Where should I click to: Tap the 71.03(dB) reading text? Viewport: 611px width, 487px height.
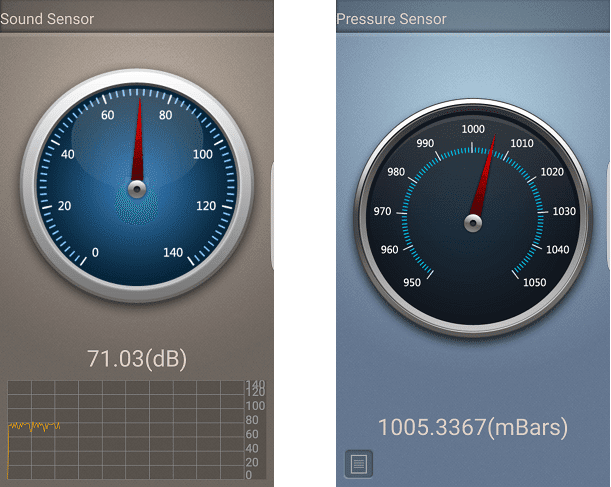137,359
